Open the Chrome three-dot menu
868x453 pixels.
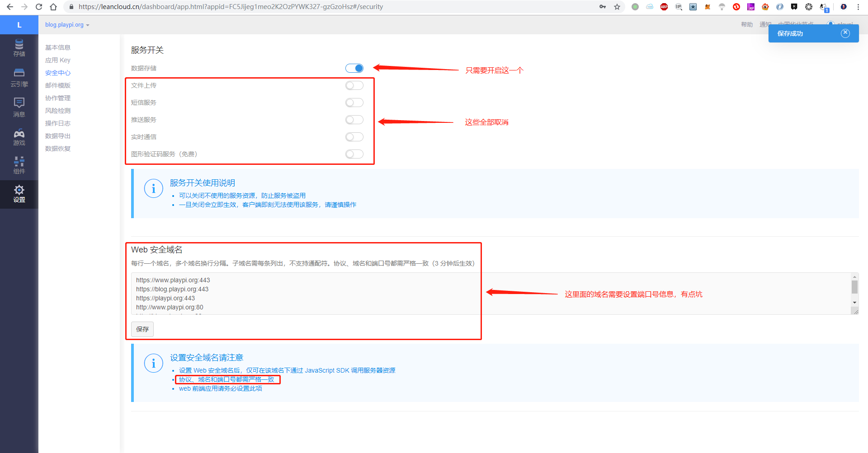click(858, 7)
